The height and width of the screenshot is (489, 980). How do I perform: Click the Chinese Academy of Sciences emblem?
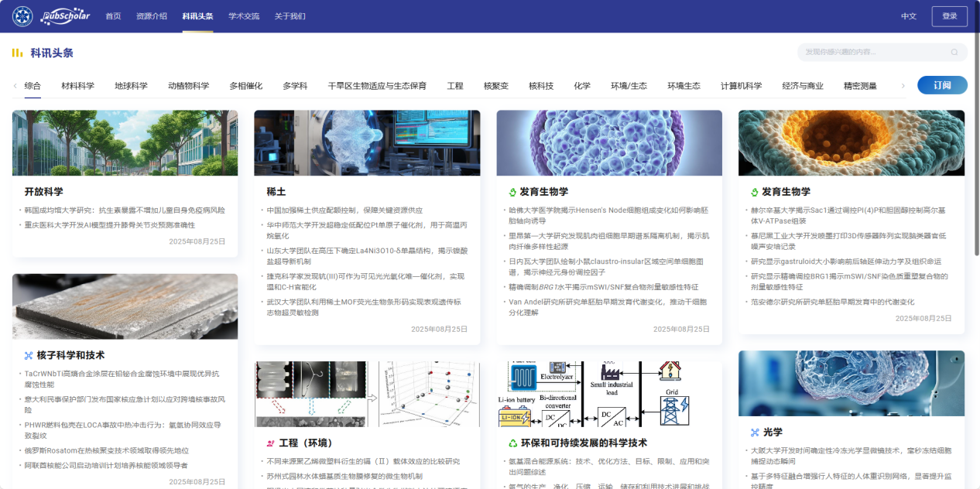22,16
